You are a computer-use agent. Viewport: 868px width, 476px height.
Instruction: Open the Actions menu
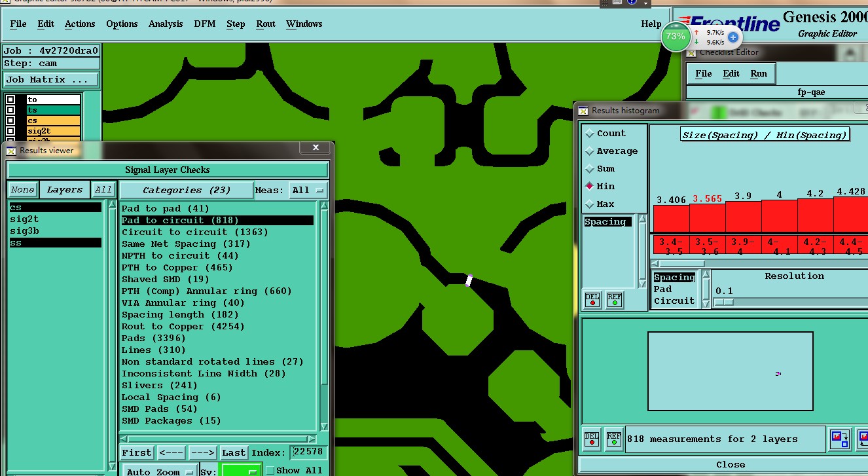click(80, 24)
